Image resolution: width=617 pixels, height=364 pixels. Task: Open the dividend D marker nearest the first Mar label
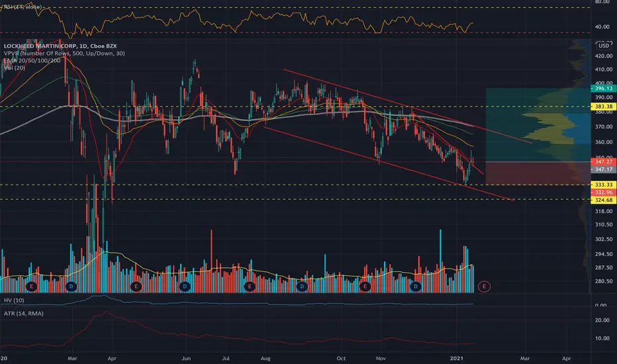point(71,287)
